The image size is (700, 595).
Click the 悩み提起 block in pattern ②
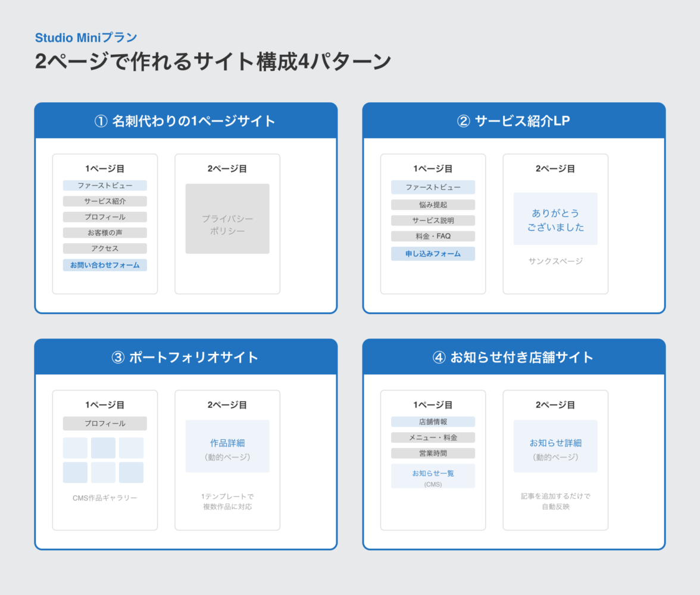[x=433, y=203]
